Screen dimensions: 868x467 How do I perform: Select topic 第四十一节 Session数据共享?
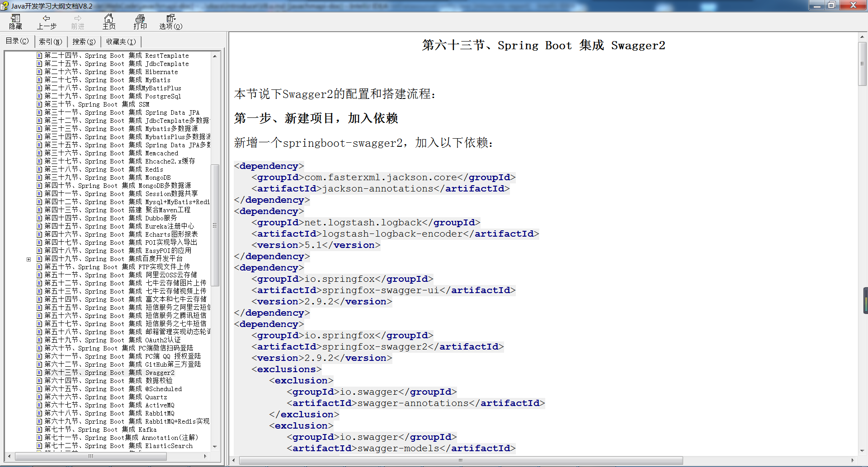pos(121,194)
